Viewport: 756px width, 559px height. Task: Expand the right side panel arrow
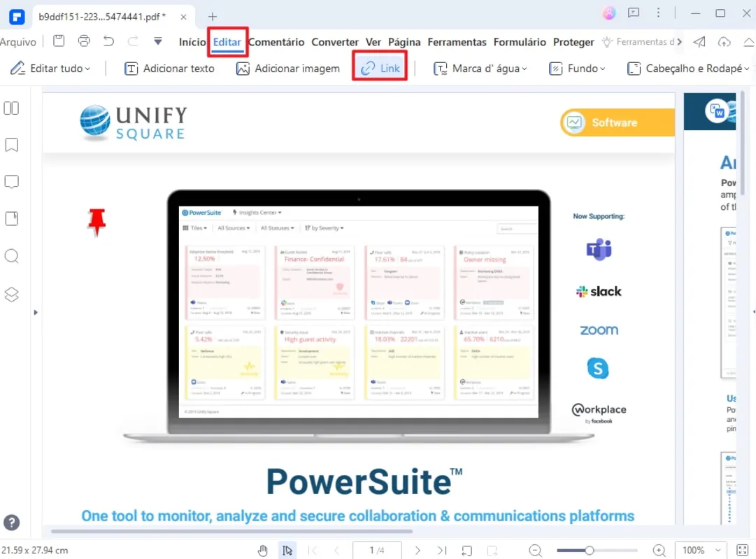754,312
